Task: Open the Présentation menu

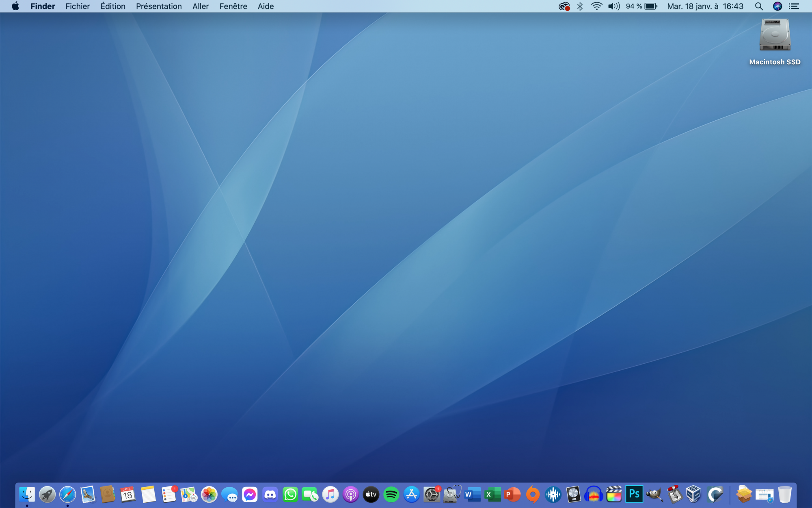Action: click(159, 6)
